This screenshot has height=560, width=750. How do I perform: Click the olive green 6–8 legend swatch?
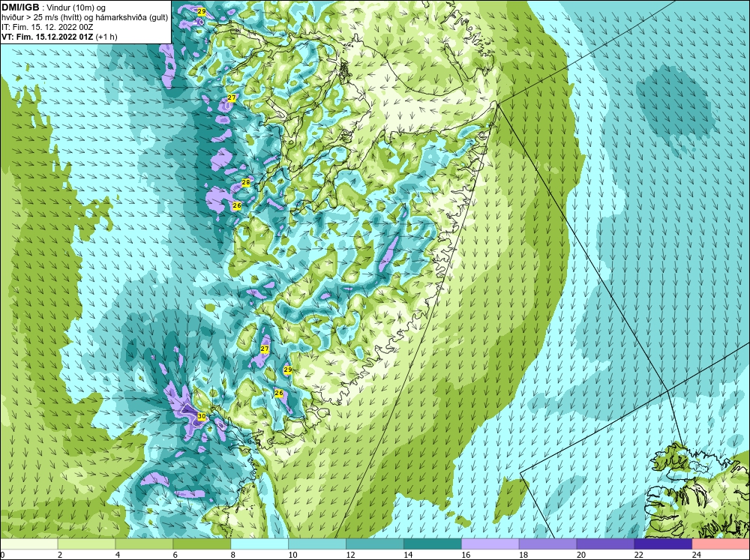(x=202, y=544)
